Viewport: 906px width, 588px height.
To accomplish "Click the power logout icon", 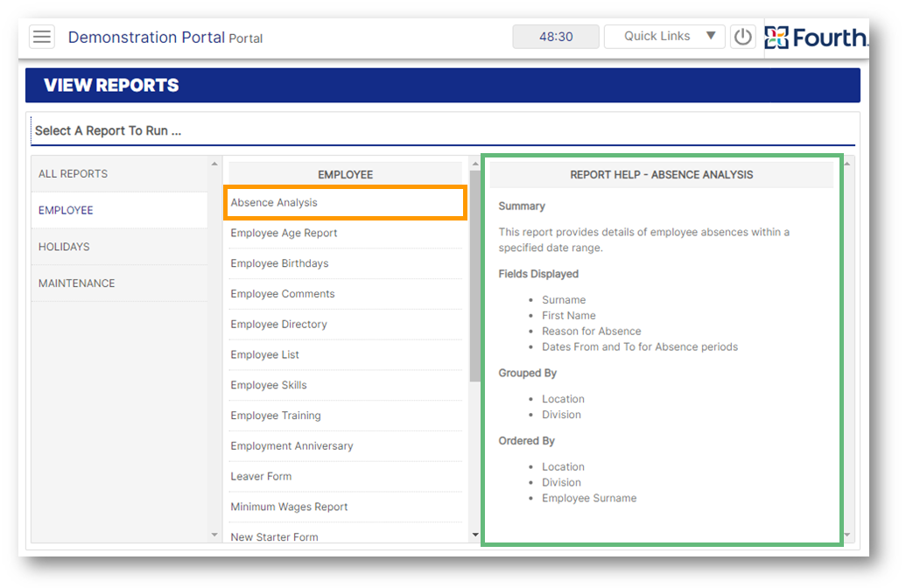I will (742, 37).
